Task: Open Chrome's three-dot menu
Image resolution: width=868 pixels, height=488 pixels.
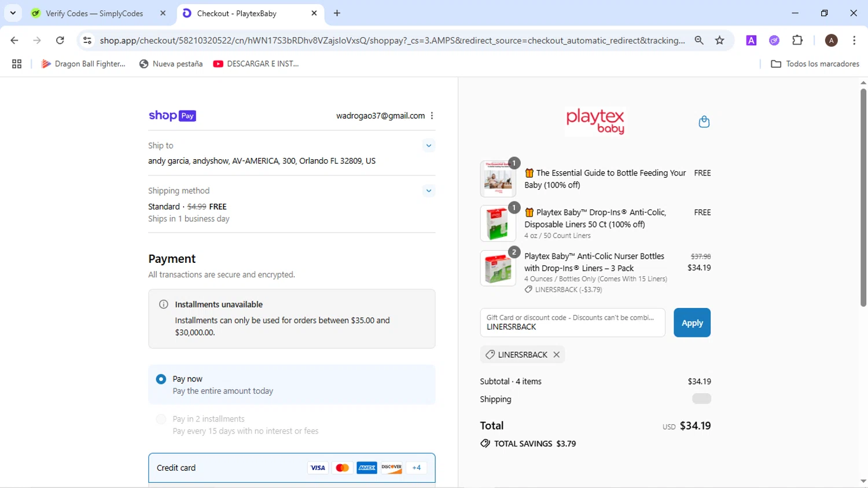Action: [x=854, y=41]
